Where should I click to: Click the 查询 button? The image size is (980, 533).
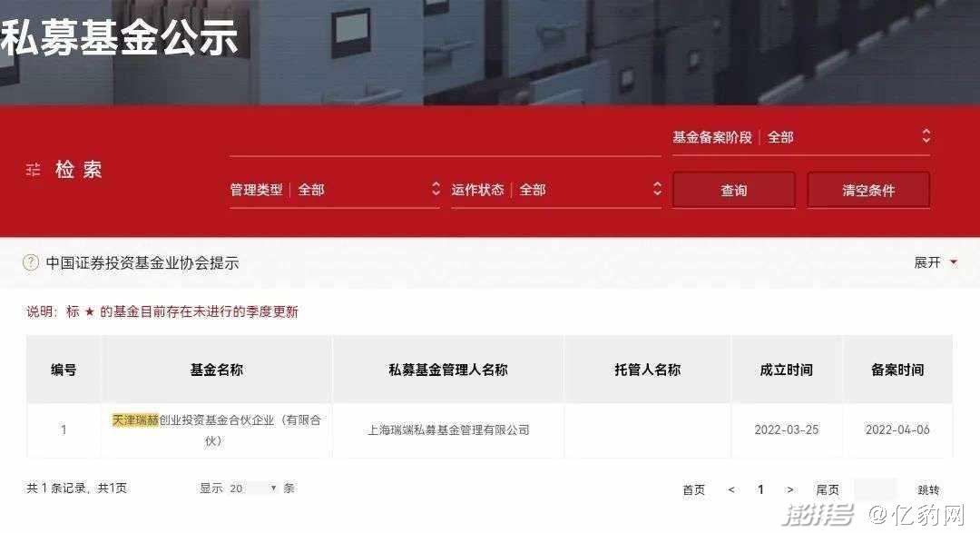[x=734, y=190]
